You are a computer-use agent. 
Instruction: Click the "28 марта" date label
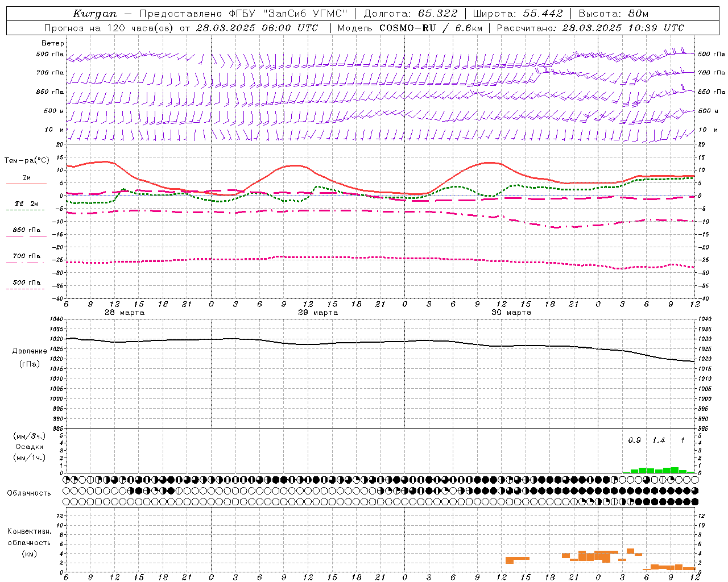(125, 313)
